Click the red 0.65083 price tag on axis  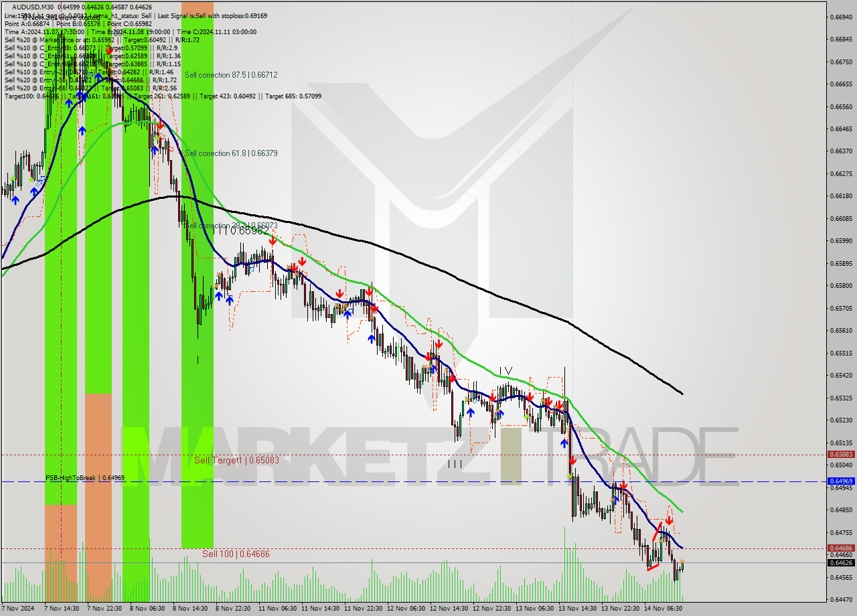841,454
